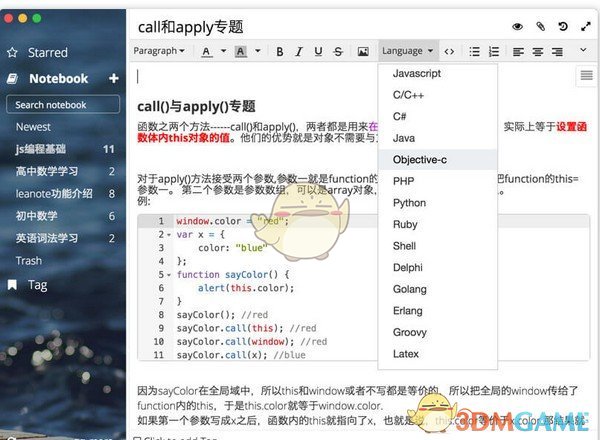
Task: Click the Tag bookmark icon
Action: pyautogui.click(x=12, y=285)
